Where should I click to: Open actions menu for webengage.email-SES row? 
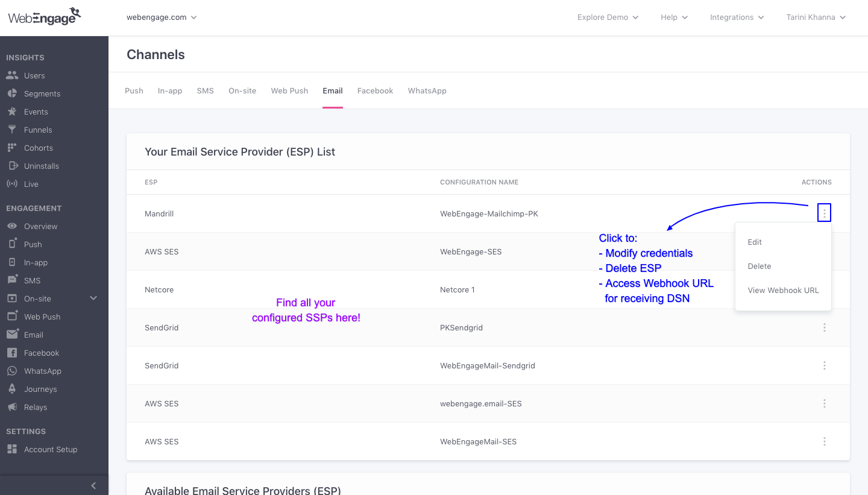pyautogui.click(x=824, y=403)
